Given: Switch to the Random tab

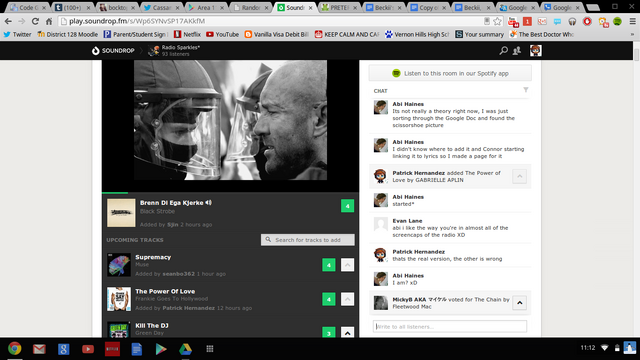Looking at the screenshot, I should (250, 7).
